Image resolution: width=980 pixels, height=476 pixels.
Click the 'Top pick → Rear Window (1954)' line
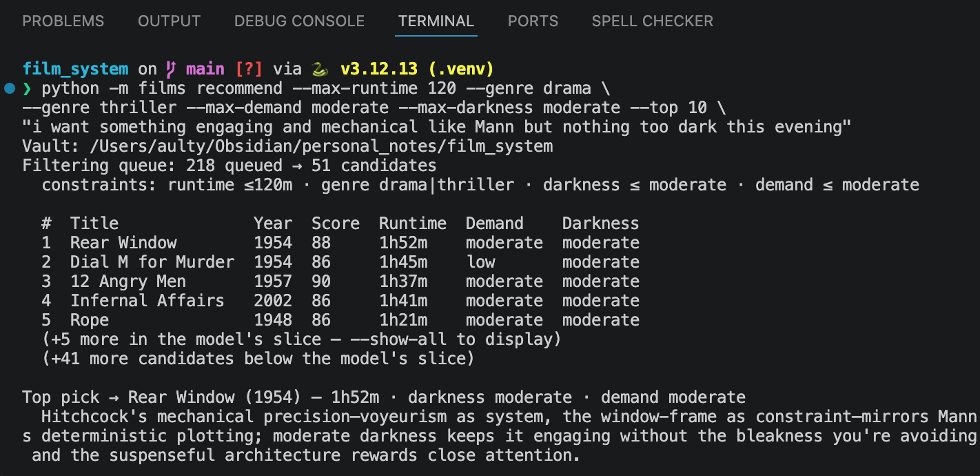point(384,397)
